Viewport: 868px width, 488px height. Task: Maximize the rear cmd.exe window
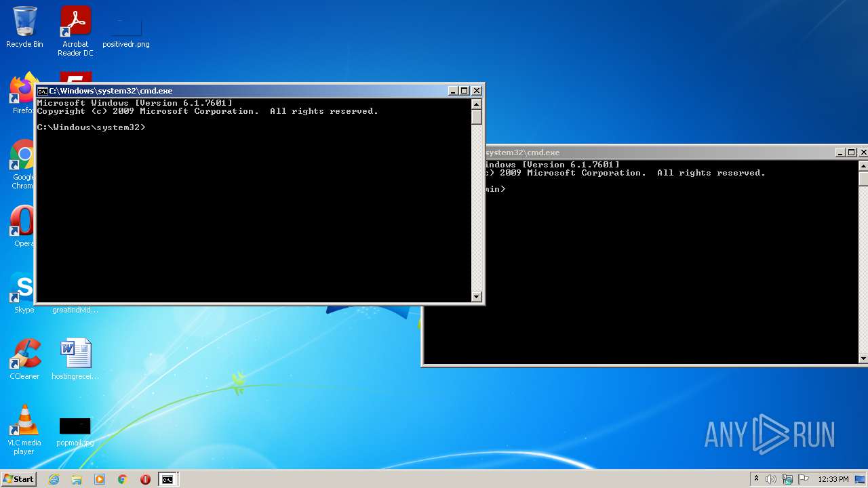pos(852,152)
